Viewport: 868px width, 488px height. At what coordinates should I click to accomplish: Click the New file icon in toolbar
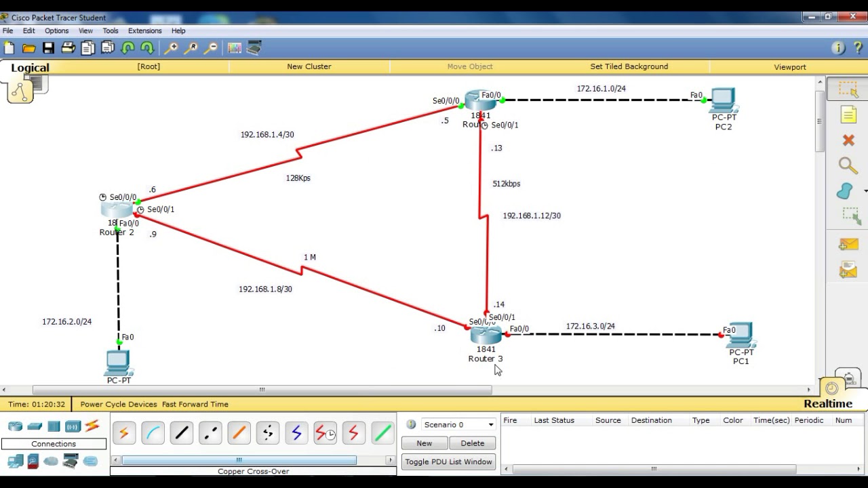9,48
